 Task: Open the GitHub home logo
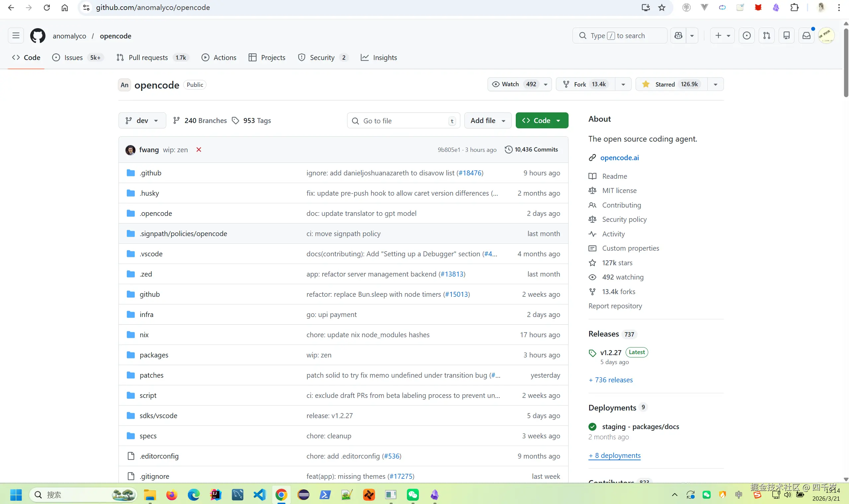[x=38, y=35]
